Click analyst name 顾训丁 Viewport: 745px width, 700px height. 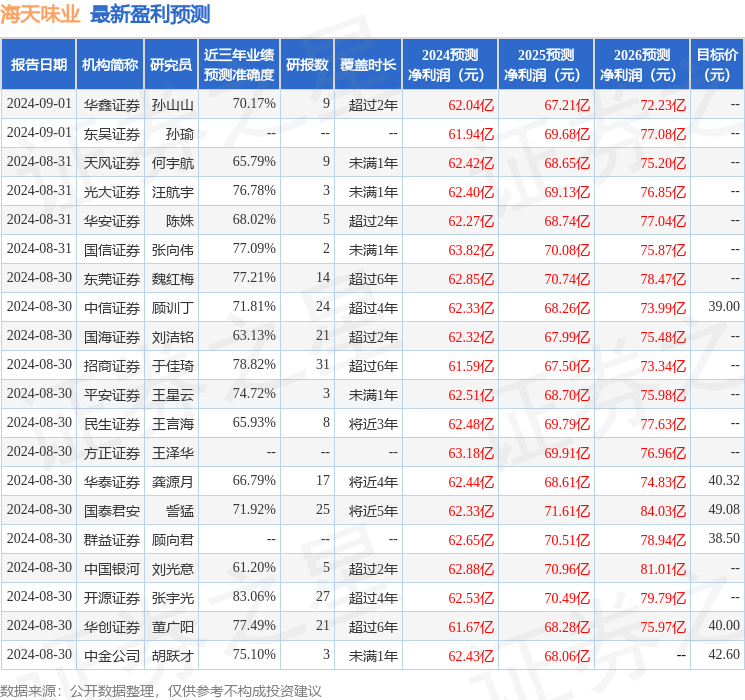pyautogui.click(x=172, y=308)
